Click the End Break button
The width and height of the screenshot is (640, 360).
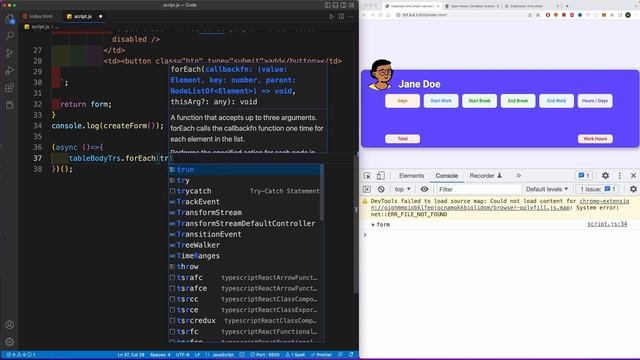(x=518, y=101)
